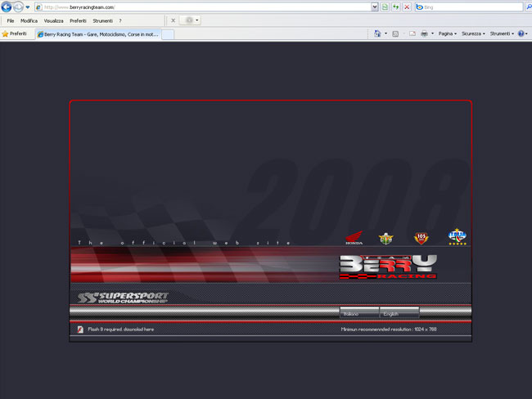
Task: Click the blurred toolbar button with arrow
Action: point(190,20)
